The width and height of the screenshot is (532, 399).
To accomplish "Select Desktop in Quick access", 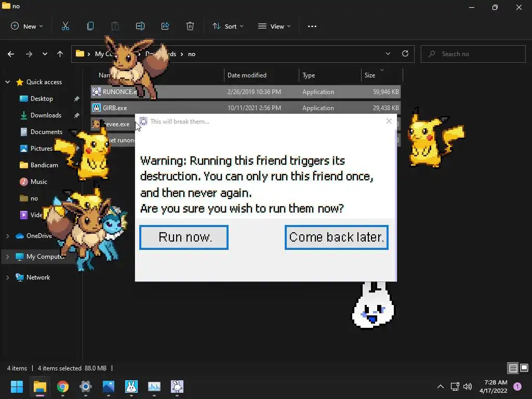I will pos(42,99).
